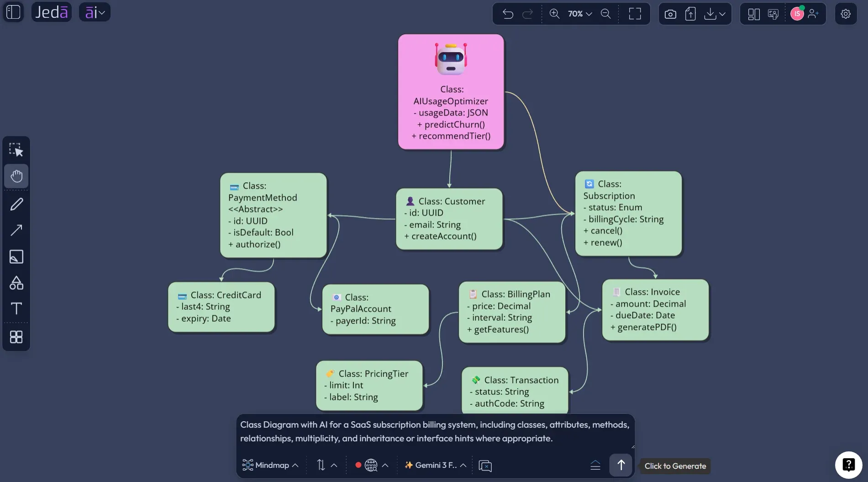The height and width of the screenshot is (482, 868).
Task: Open the help question mark button
Action: pos(848,465)
